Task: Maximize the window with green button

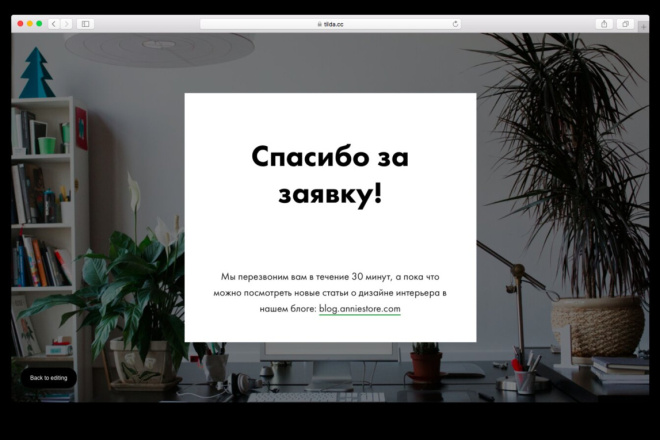Action: tap(39, 24)
